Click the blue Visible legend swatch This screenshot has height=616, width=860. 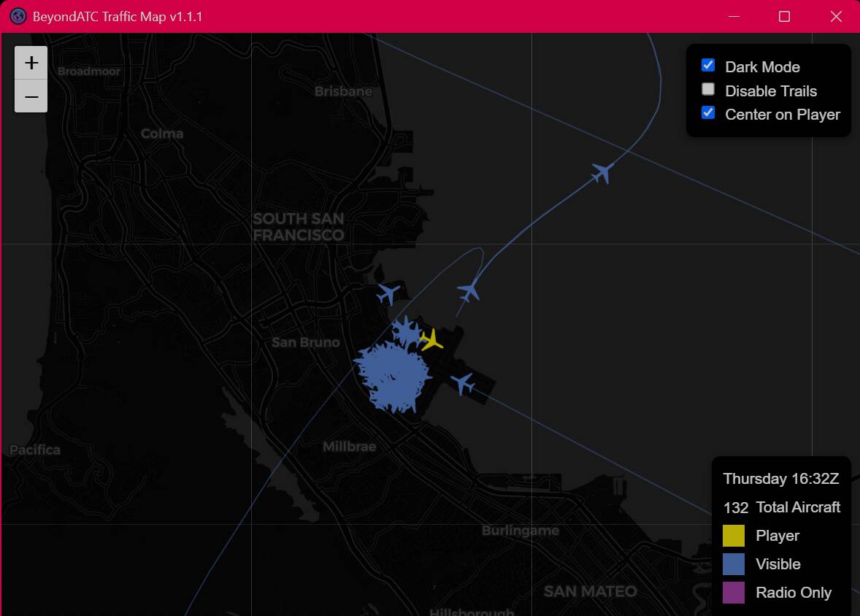tap(734, 564)
